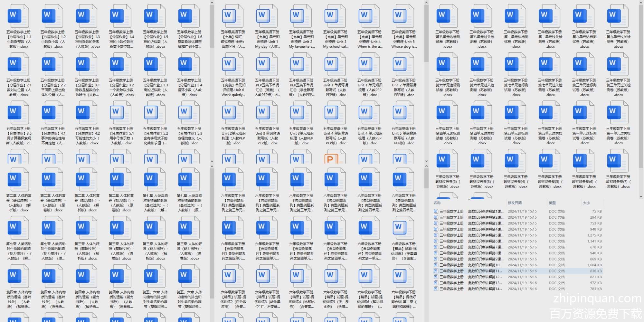
Task: Select the 1.3 积与乘数的关系 document icon
Action: [87, 16]
